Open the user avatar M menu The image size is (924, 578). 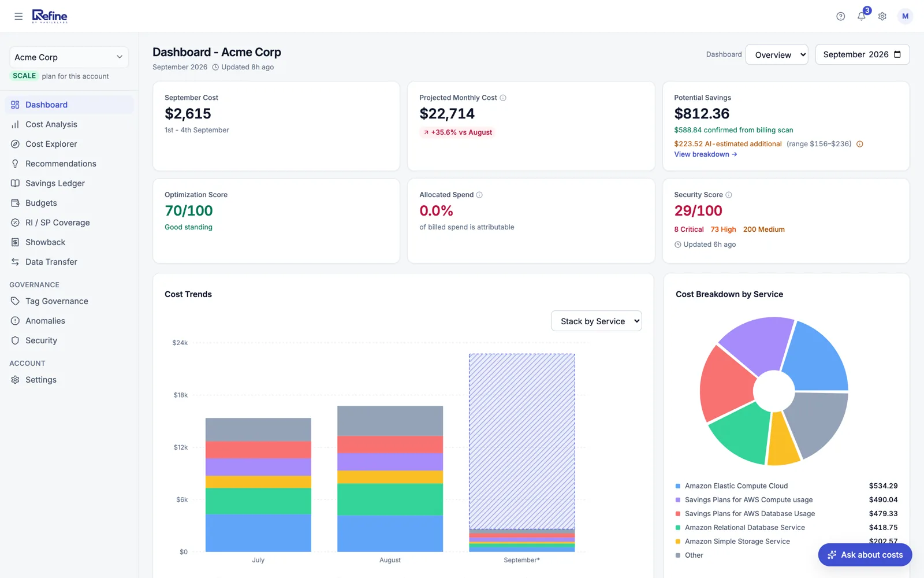[x=905, y=16]
